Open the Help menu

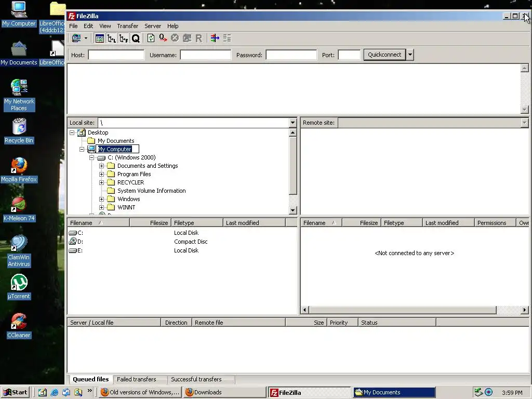[172, 26]
